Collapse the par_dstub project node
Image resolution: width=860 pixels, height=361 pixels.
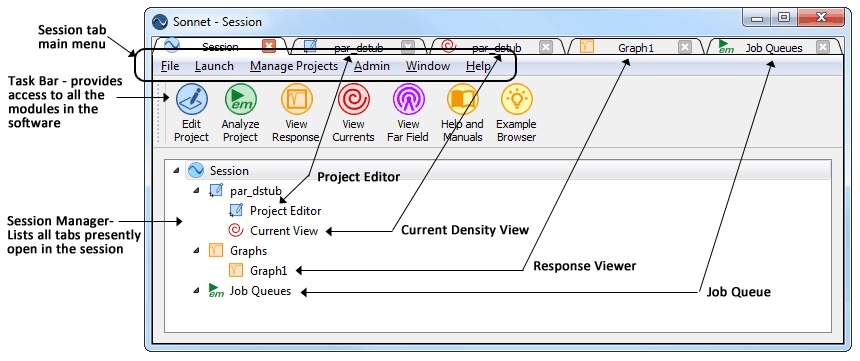coord(196,191)
